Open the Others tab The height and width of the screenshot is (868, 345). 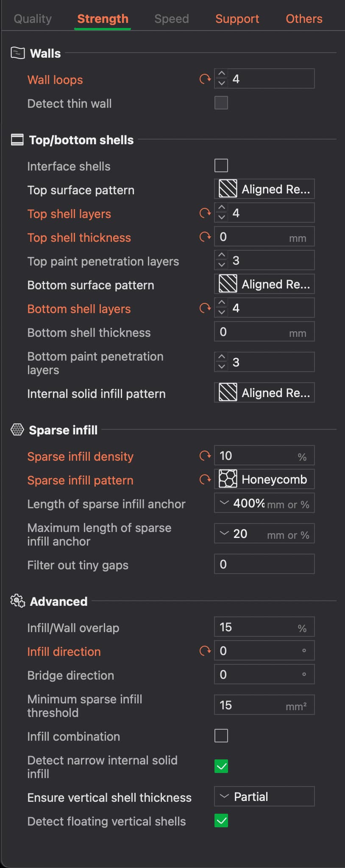[x=304, y=19]
